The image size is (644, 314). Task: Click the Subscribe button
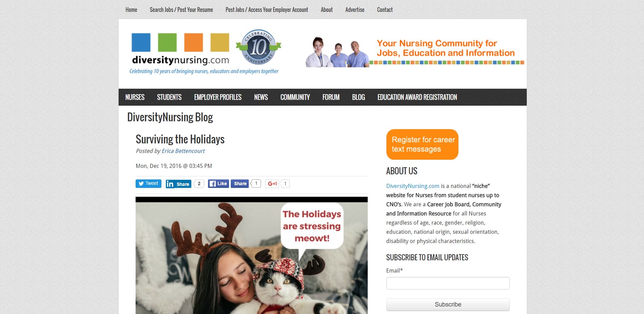coord(448,304)
